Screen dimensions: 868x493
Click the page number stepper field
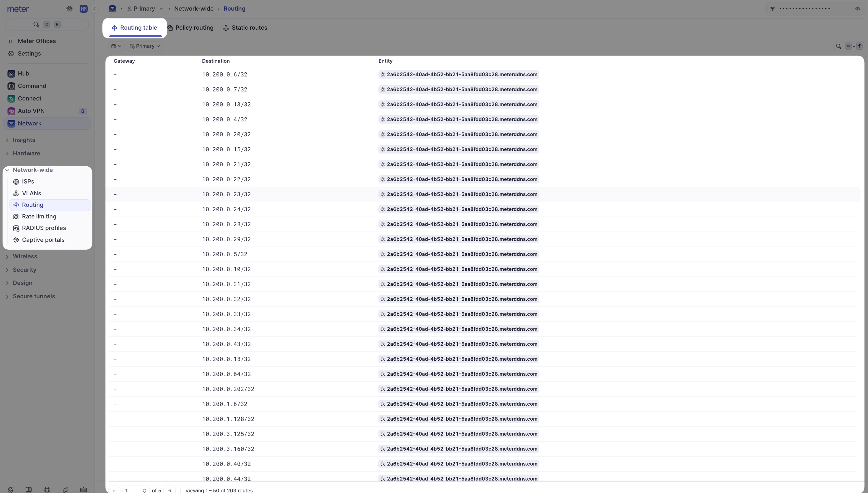136,490
